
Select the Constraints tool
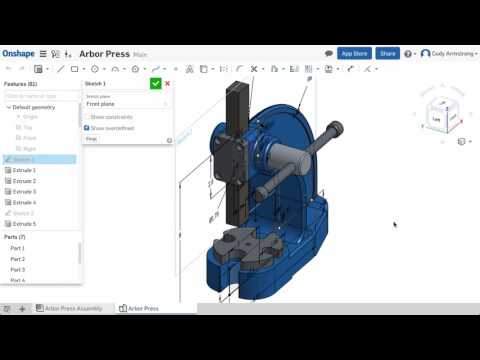point(367,69)
